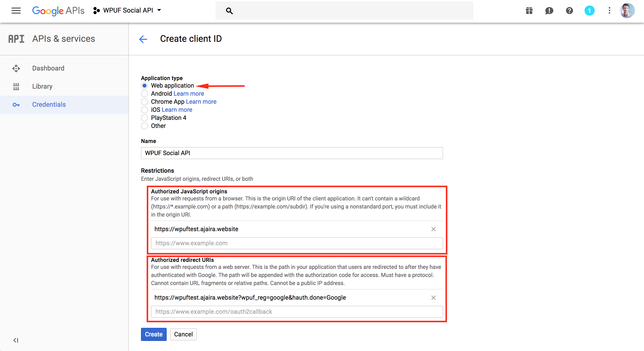Collapse the sidebar navigation panel
This screenshot has width=644, height=351.
(16, 340)
